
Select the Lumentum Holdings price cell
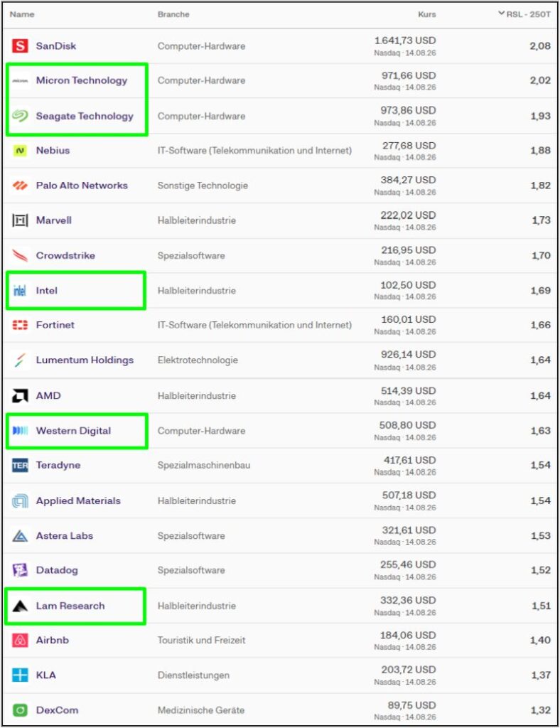tap(405, 360)
